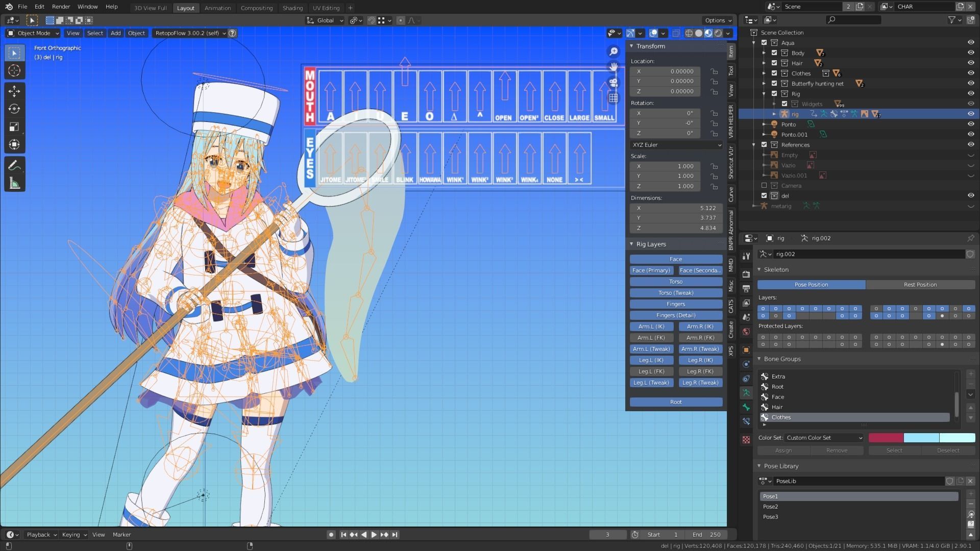Toggle camera view icon in viewport
The width and height of the screenshot is (980, 551).
(614, 82)
